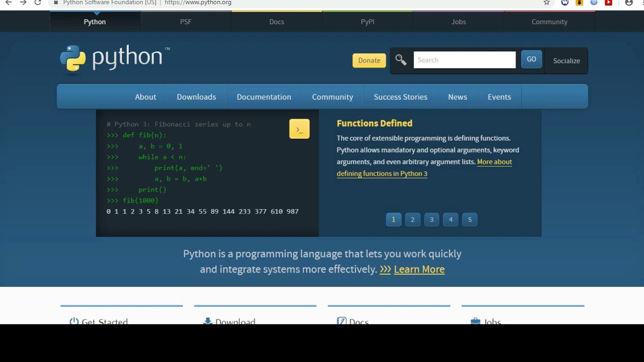Switch to the PyPI top tab
644x362 pixels.
[368, 22]
